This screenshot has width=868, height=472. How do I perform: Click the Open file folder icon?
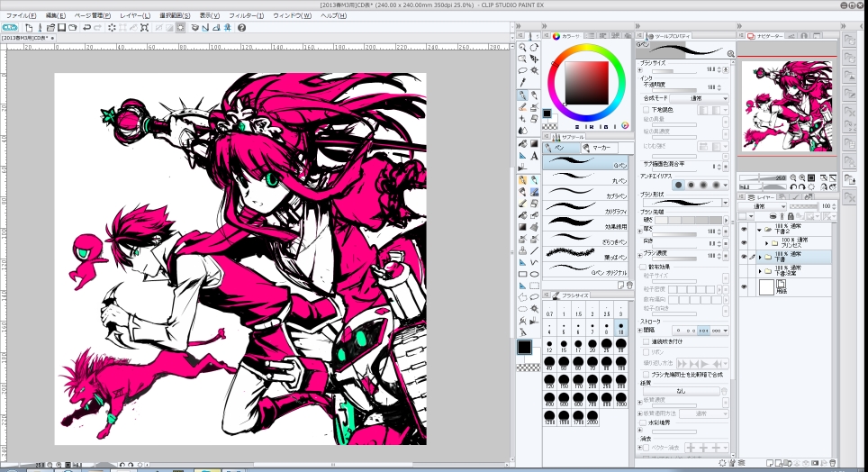pyautogui.click(x=50, y=27)
